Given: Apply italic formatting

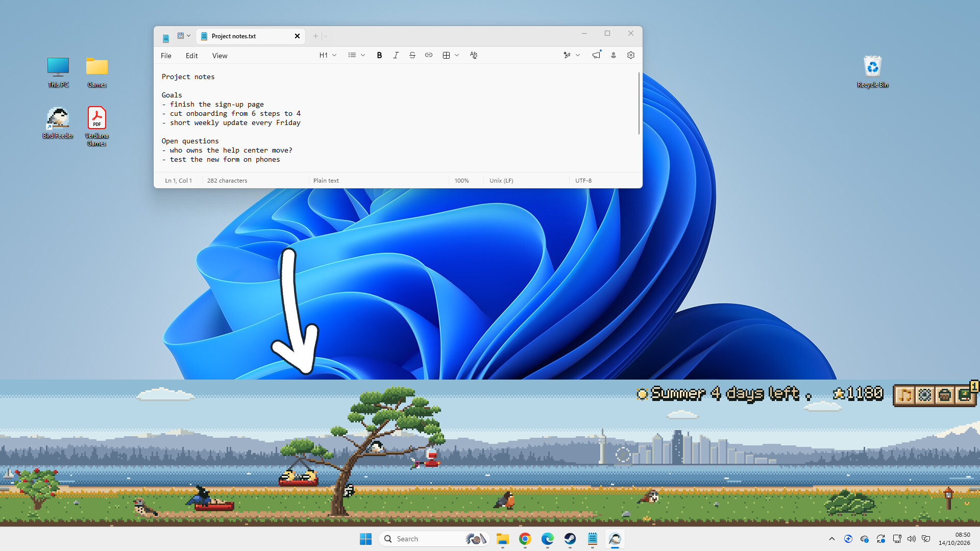Looking at the screenshot, I should [x=396, y=55].
